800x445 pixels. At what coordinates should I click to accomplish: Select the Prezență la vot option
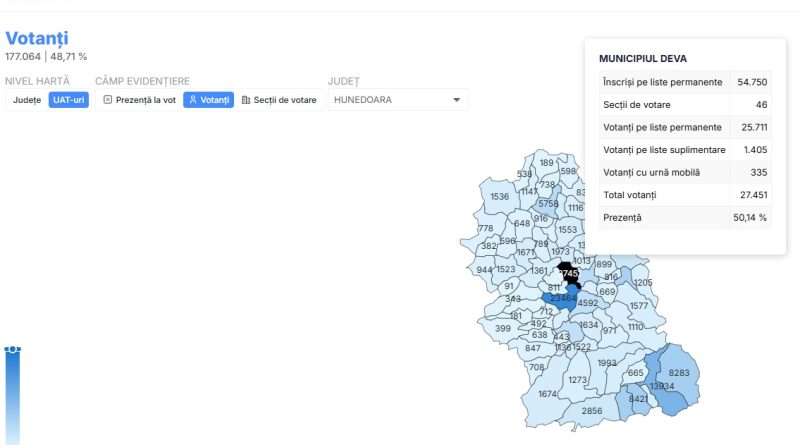pos(139,100)
